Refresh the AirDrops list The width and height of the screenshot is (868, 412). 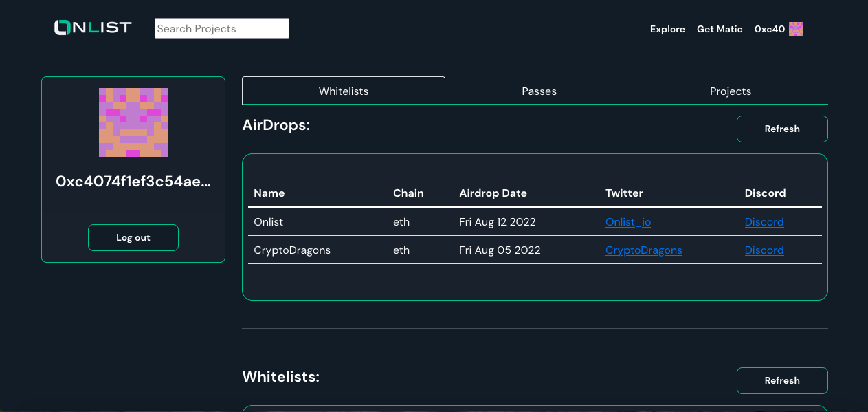pyautogui.click(x=782, y=129)
